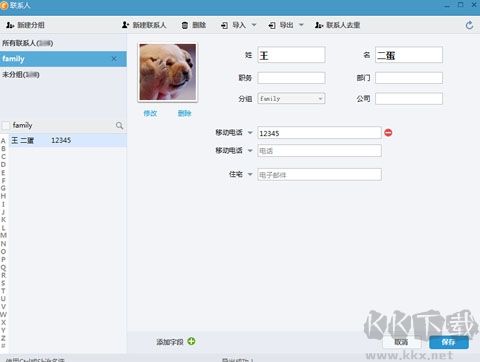Click the Job title (职务) field
Screen dimensions: 480x362
[291, 78]
